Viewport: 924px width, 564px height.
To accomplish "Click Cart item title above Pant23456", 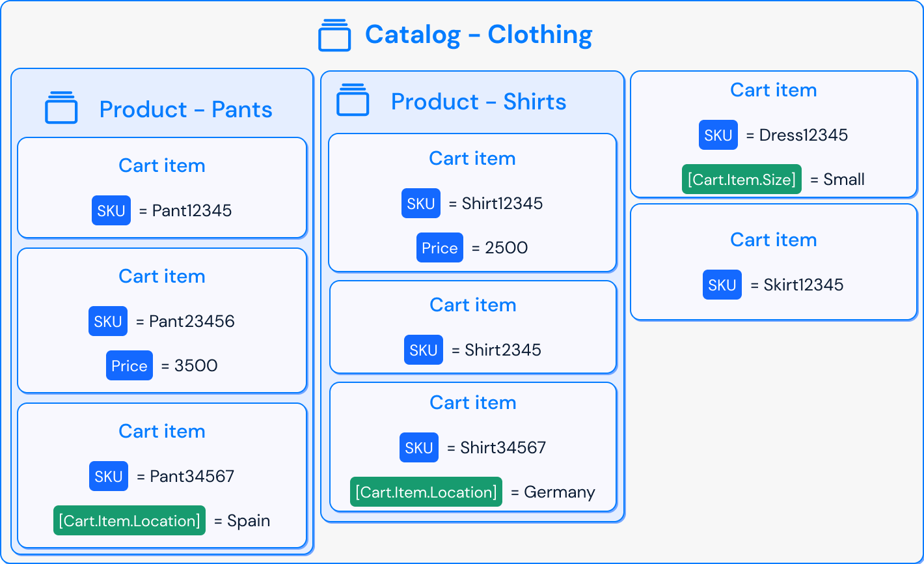I will (162, 276).
